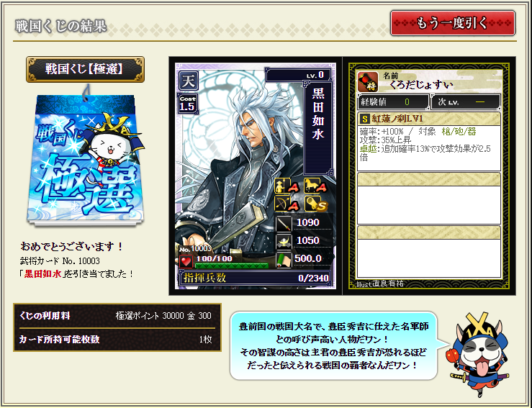The height and width of the screenshot is (408, 532).
Task: Click the dog mascot character
Action: pos(479,354)
